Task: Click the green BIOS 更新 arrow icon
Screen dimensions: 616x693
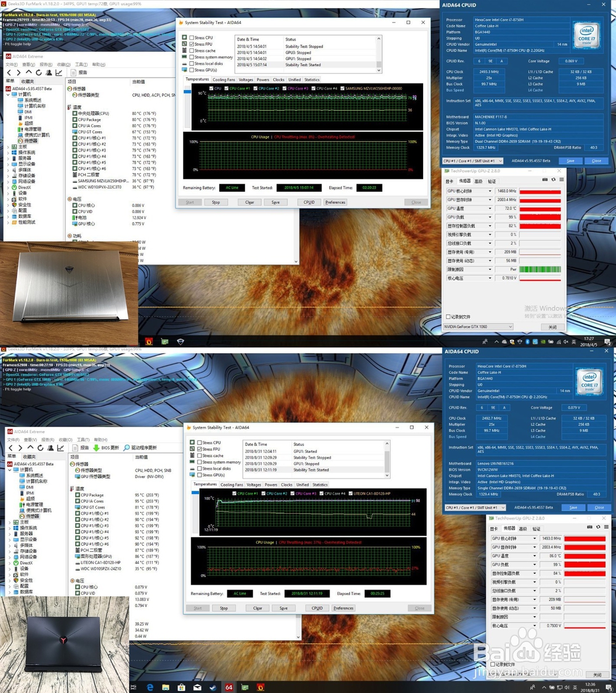Action: pyautogui.click(x=96, y=448)
